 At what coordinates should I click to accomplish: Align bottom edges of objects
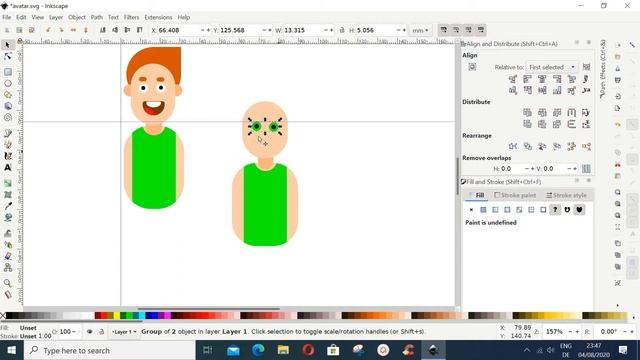point(557,90)
